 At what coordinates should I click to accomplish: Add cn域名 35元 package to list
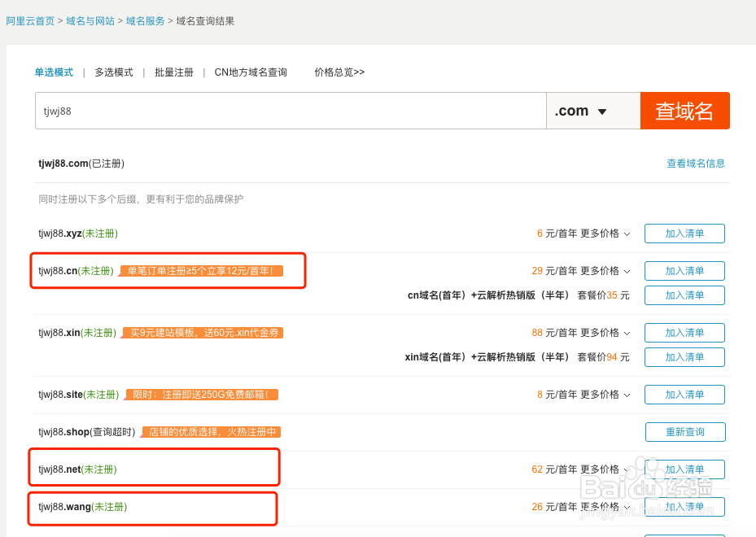[x=684, y=295]
